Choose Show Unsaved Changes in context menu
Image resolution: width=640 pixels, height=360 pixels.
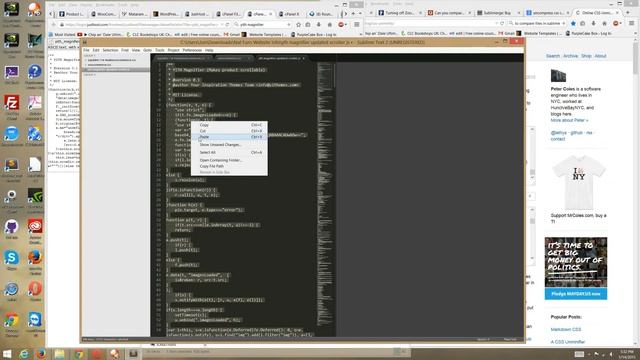[x=230, y=144]
